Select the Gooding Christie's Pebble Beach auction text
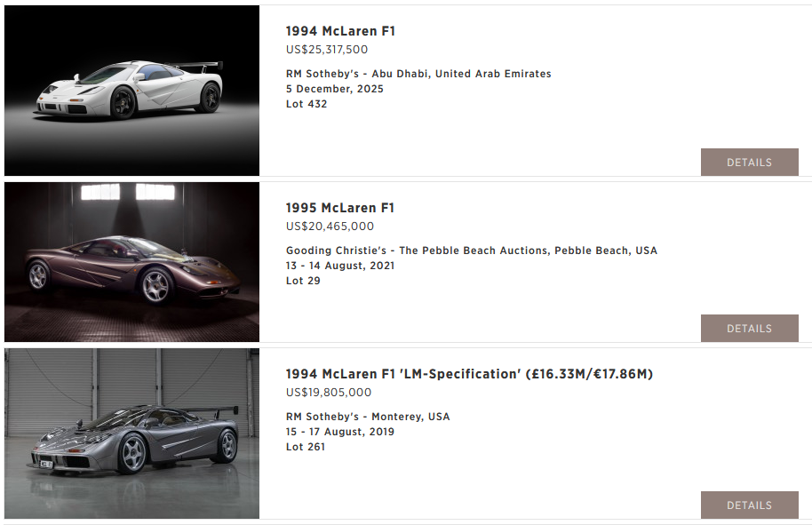The width and height of the screenshot is (812, 525). (x=472, y=251)
